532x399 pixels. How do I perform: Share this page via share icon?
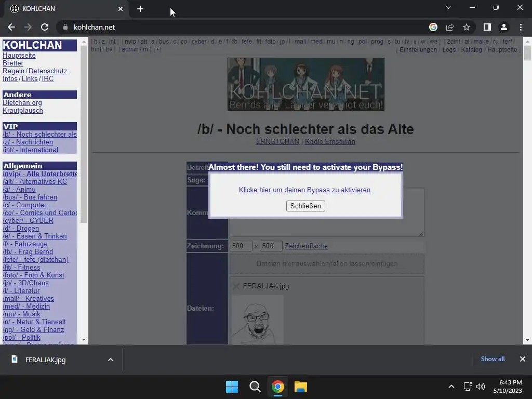[450, 27]
